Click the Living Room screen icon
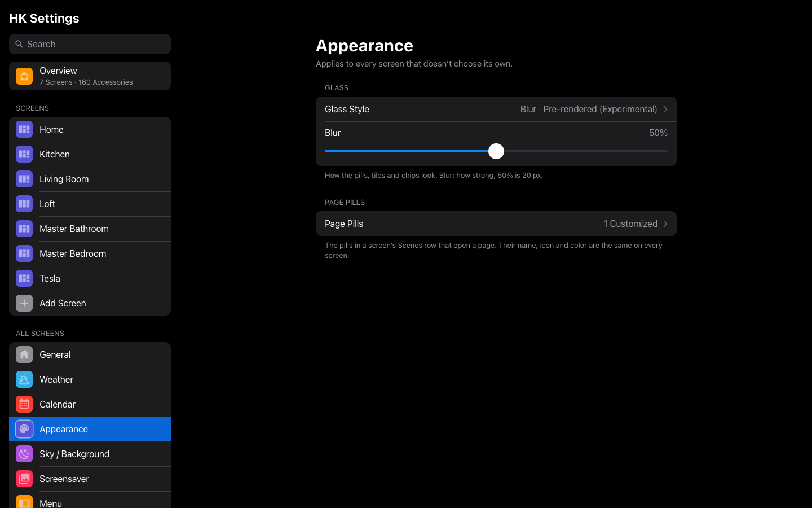Screen dimensions: 812x508 24,179
